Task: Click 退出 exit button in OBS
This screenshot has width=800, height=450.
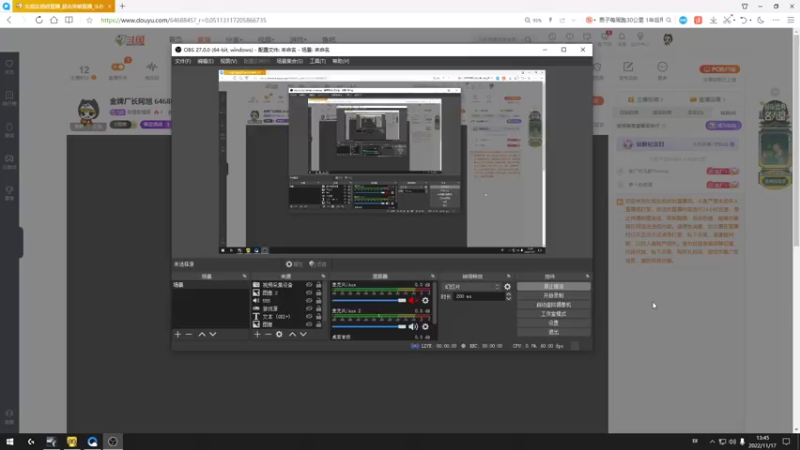Action: point(554,332)
